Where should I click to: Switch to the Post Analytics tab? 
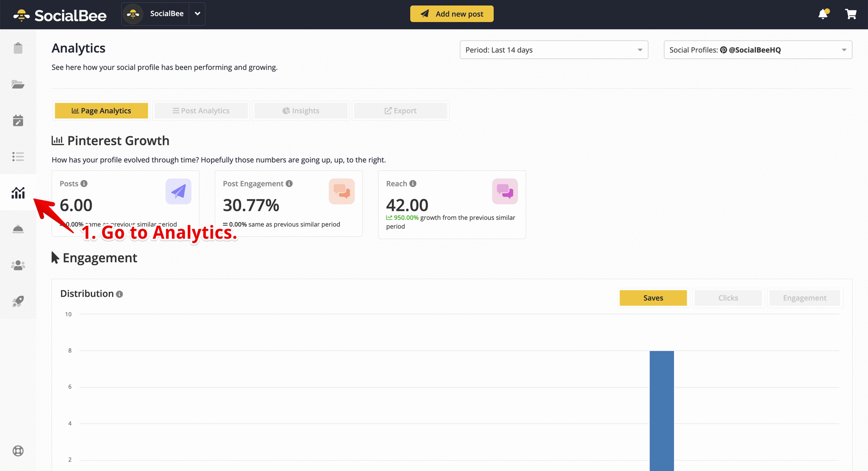[201, 111]
